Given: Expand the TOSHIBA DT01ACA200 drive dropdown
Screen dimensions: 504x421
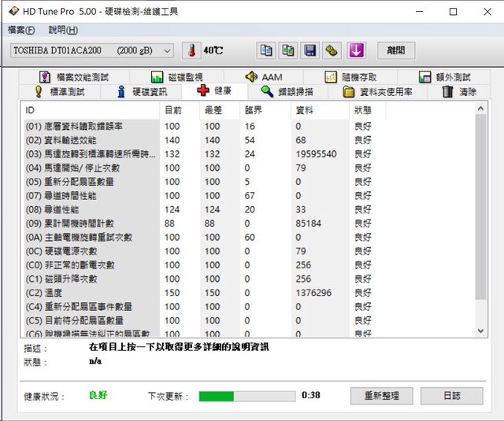Looking at the screenshot, I should [x=166, y=50].
